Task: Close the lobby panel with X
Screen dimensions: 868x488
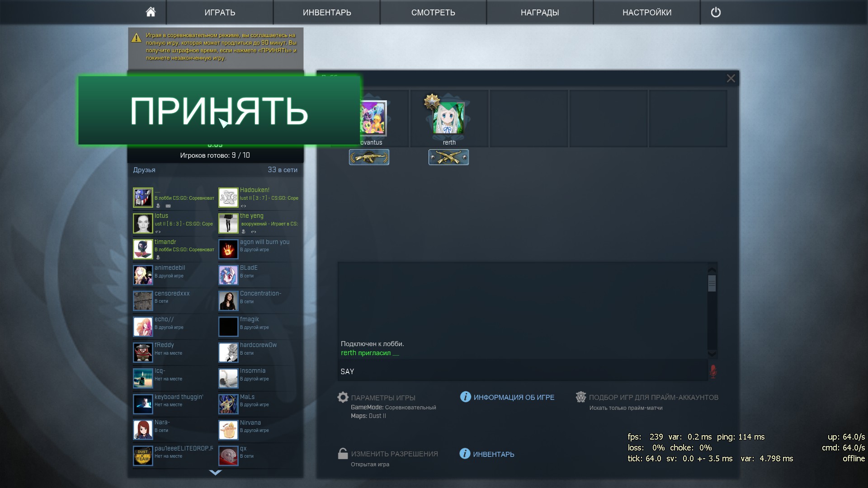Action: (731, 78)
